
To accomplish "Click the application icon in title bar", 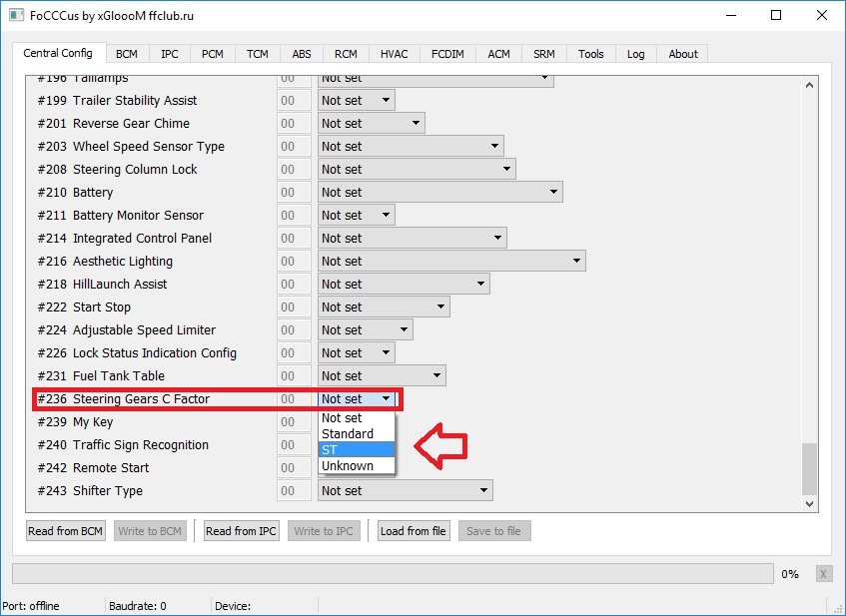I will [x=14, y=15].
